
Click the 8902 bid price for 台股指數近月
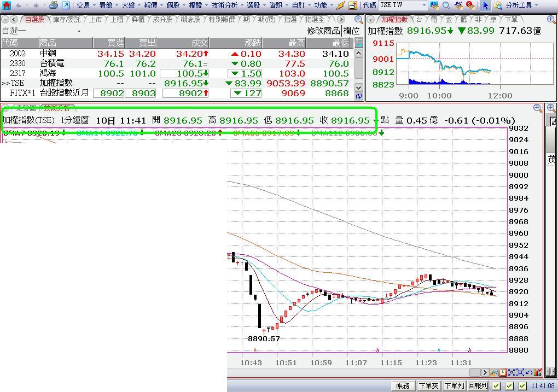(x=108, y=93)
